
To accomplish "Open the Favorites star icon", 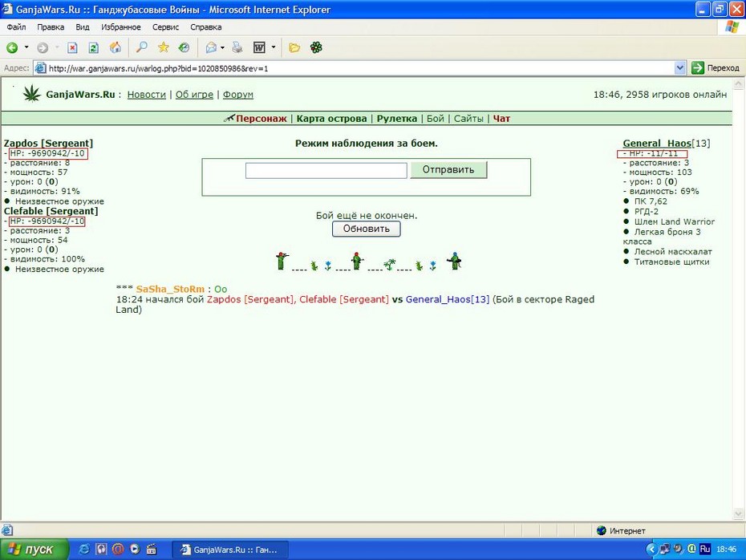I will [163, 47].
